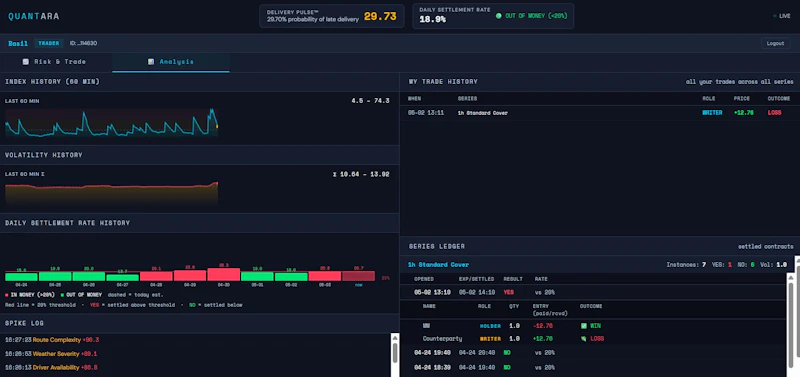Screen dimensions: 800x377
Task: Click the red YES result cell
Action: (509, 293)
